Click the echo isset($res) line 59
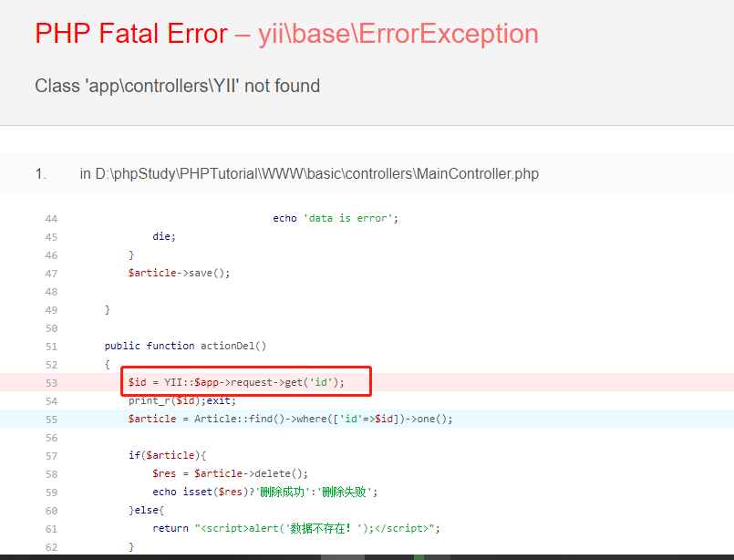 click(x=264, y=492)
